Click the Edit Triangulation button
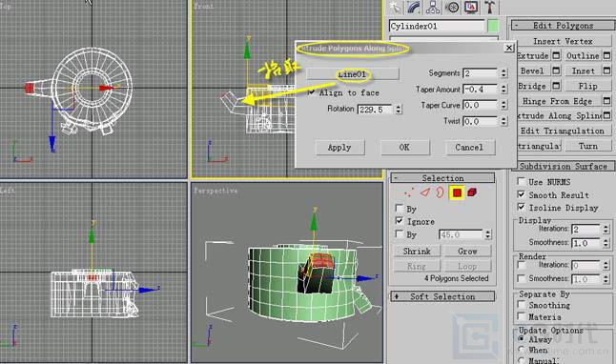 click(x=563, y=131)
